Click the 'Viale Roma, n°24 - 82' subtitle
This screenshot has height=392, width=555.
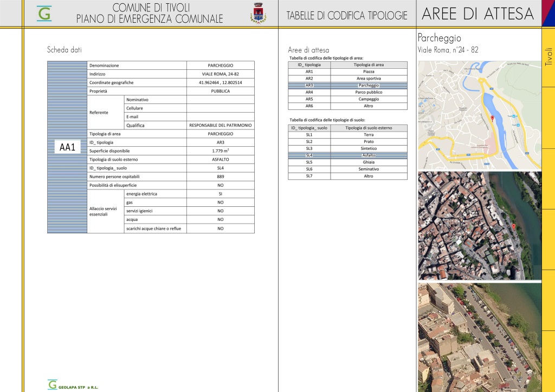448,50
